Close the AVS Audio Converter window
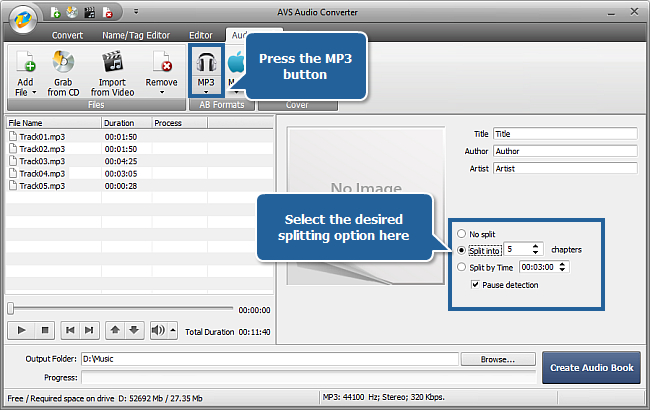 pos(634,12)
